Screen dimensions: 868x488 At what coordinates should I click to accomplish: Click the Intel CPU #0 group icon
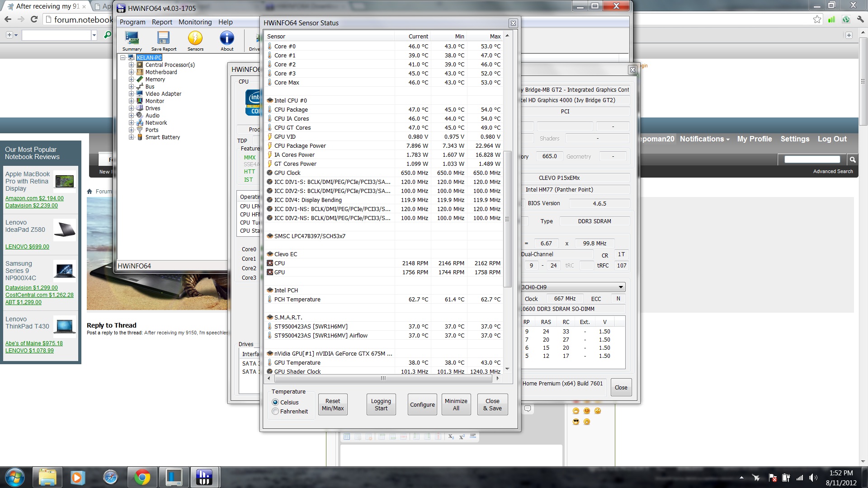(x=270, y=100)
